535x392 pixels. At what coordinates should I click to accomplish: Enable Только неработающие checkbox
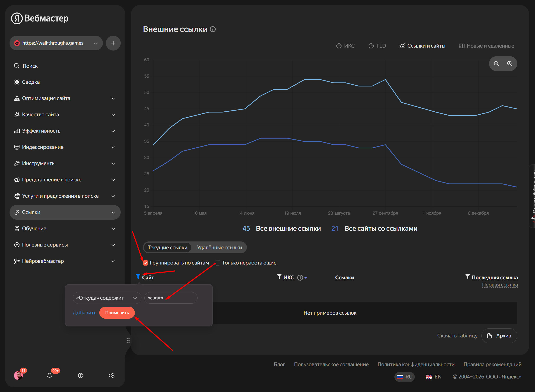[218, 263]
